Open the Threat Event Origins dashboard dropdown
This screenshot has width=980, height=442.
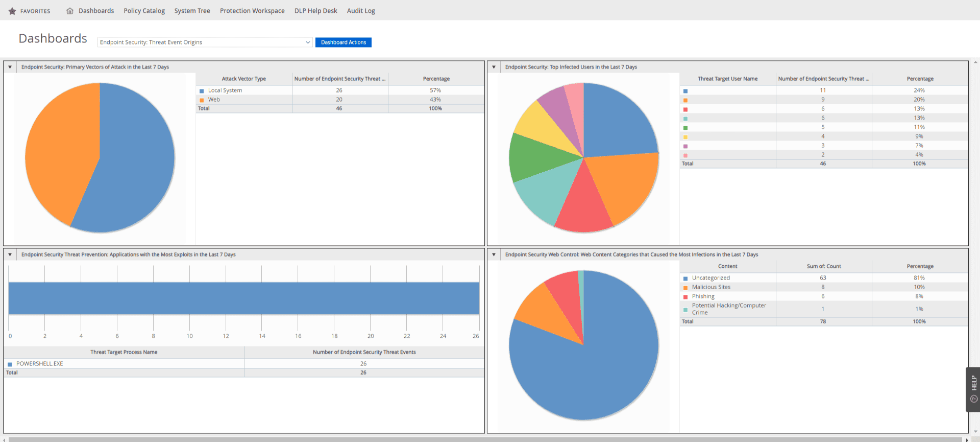click(205, 42)
